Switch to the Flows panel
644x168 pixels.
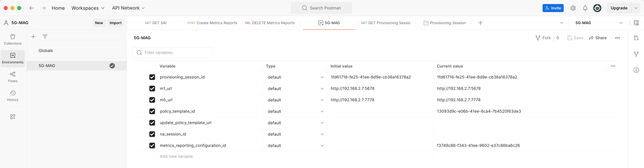pos(13,77)
